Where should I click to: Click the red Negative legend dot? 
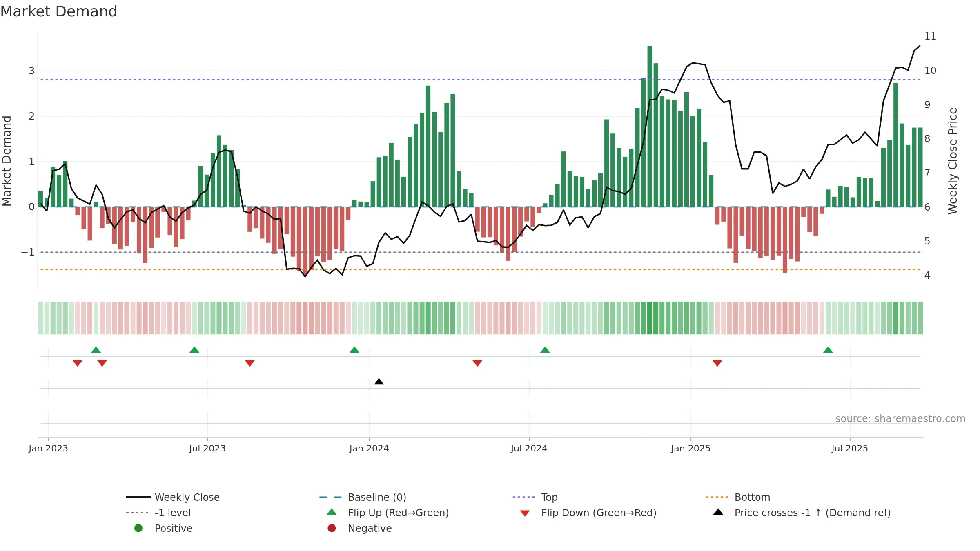[x=332, y=528]
